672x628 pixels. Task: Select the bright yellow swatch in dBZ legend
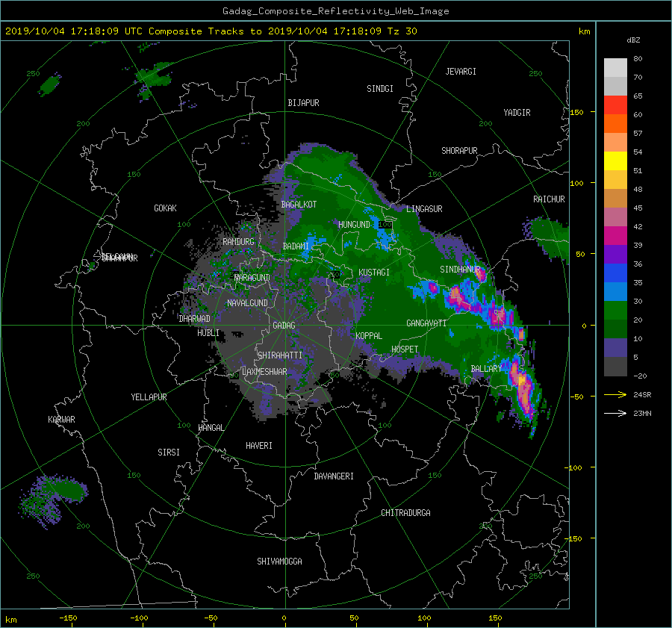[x=615, y=161]
